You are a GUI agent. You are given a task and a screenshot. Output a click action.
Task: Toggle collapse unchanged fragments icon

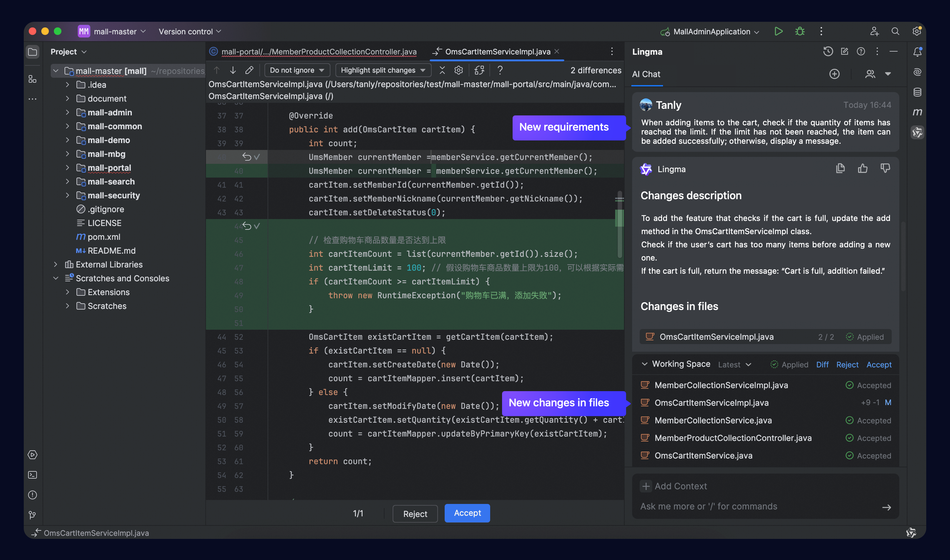(x=442, y=70)
